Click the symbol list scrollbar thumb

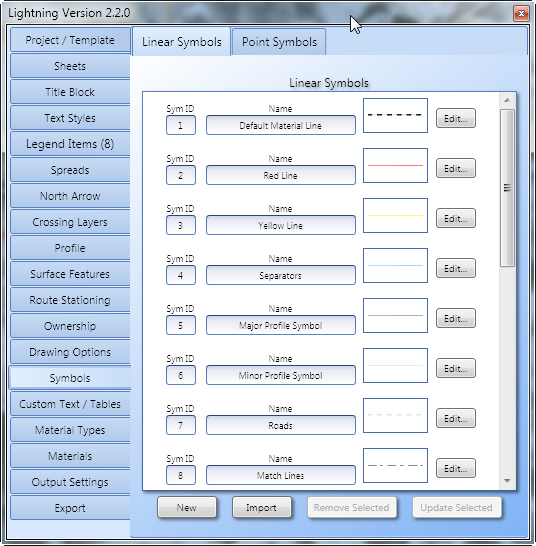click(507, 188)
